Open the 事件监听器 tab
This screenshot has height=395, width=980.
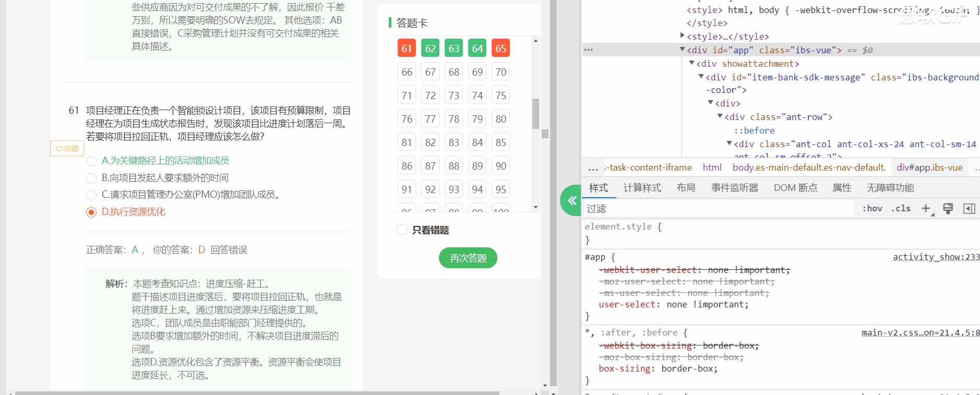coord(735,188)
